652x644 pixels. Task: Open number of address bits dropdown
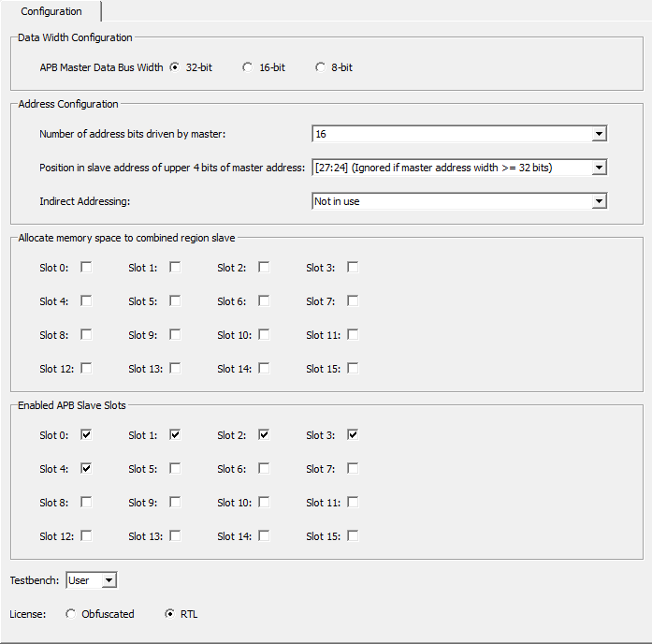(x=600, y=134)
